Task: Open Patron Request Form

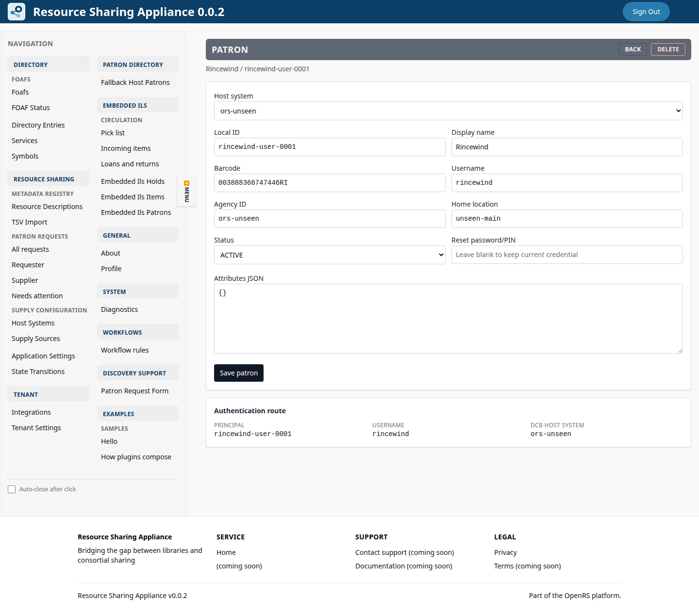Action: pos(134,391)
